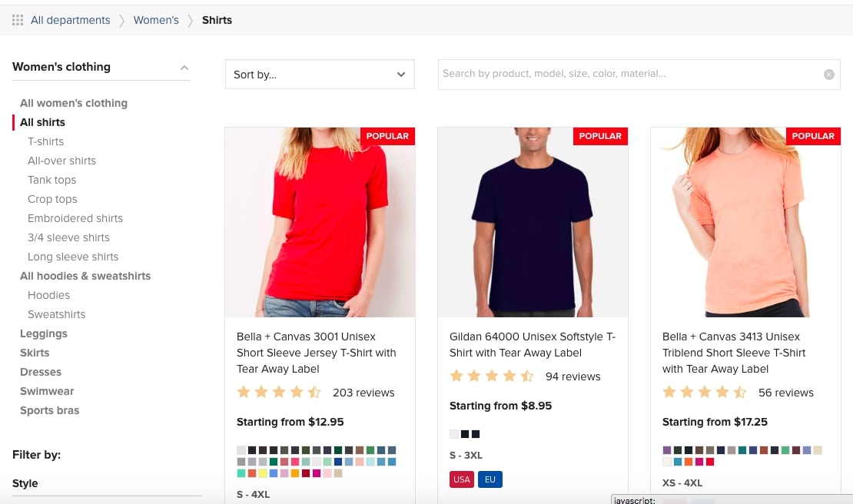
Task: Select the T-shirts category
Action: coord(45,141)
